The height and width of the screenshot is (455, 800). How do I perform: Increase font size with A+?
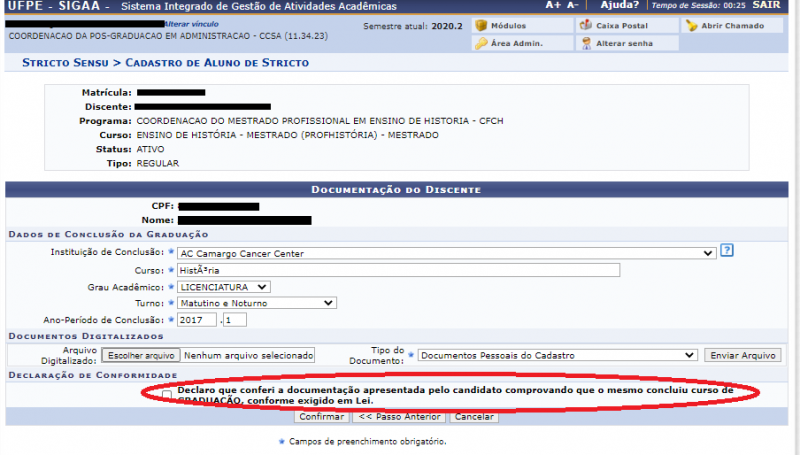point(553,5)
